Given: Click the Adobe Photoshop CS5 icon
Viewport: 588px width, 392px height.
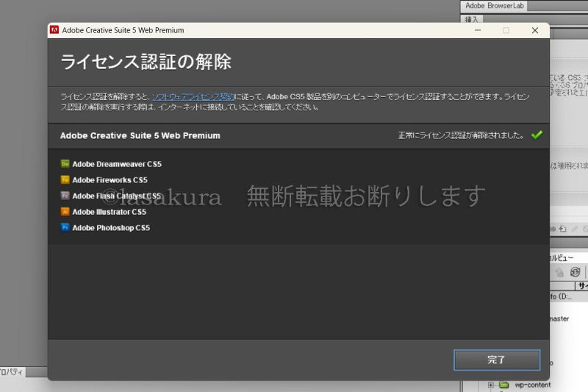Looking at the screenshot, I should 65,228.
